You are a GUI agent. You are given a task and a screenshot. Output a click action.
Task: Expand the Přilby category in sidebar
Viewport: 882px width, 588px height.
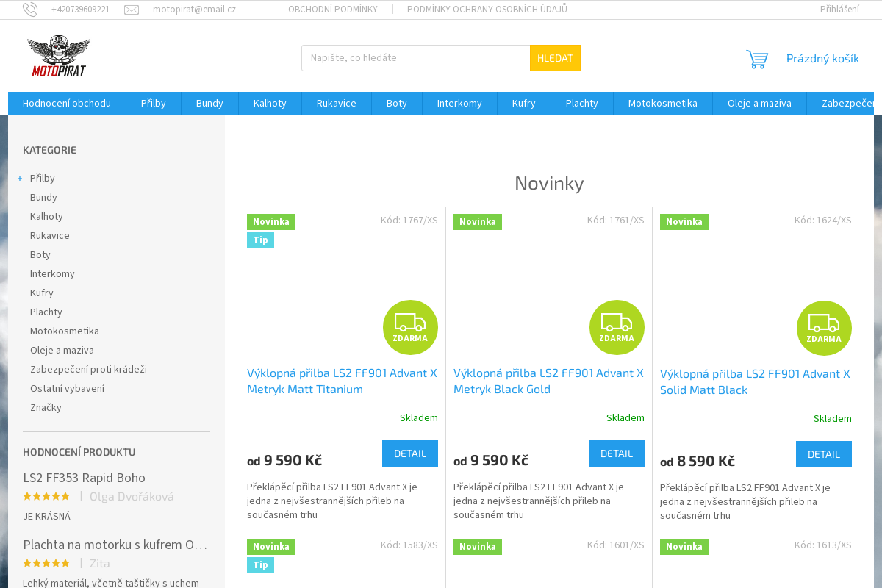tap(20, 179)
